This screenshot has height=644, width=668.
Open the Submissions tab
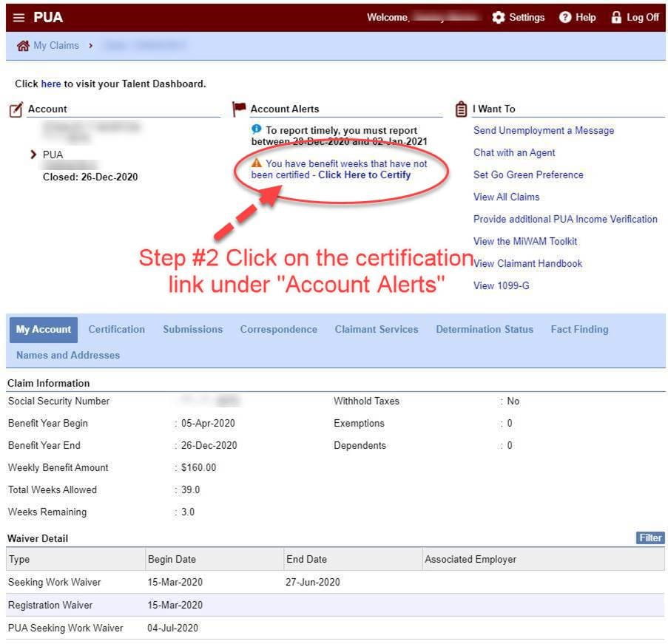click(193, 330)
